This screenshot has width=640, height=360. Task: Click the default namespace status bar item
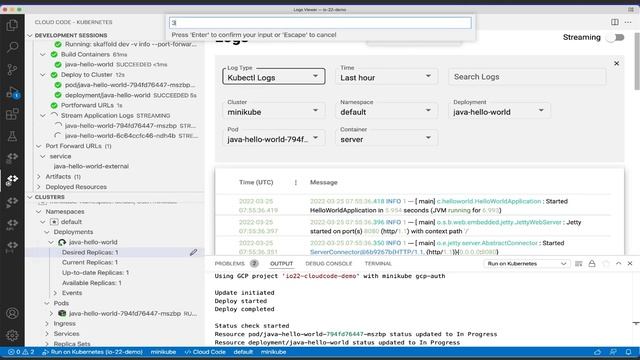243,352
